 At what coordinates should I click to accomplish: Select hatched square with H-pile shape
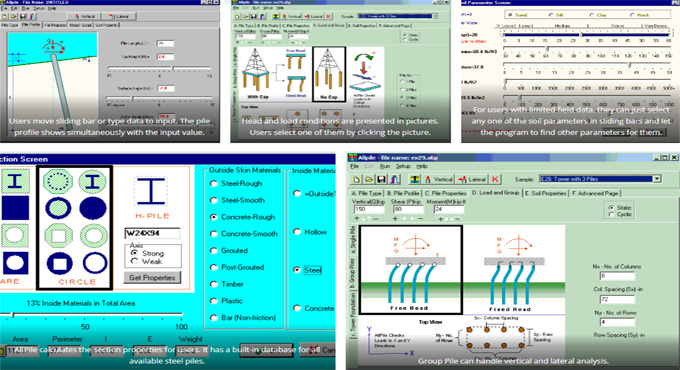[15, 181]
